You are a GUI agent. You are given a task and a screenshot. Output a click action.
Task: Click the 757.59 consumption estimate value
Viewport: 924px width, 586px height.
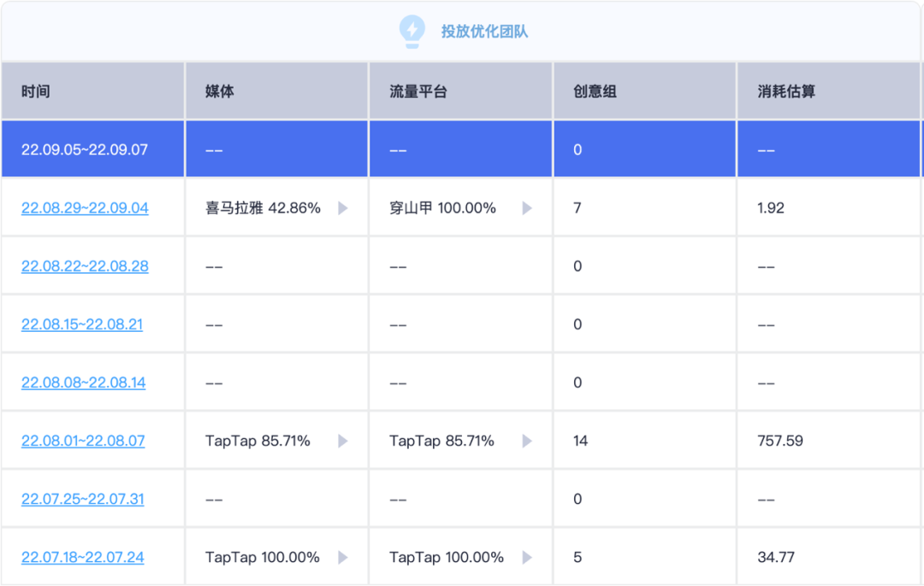[x=780, y=441]
